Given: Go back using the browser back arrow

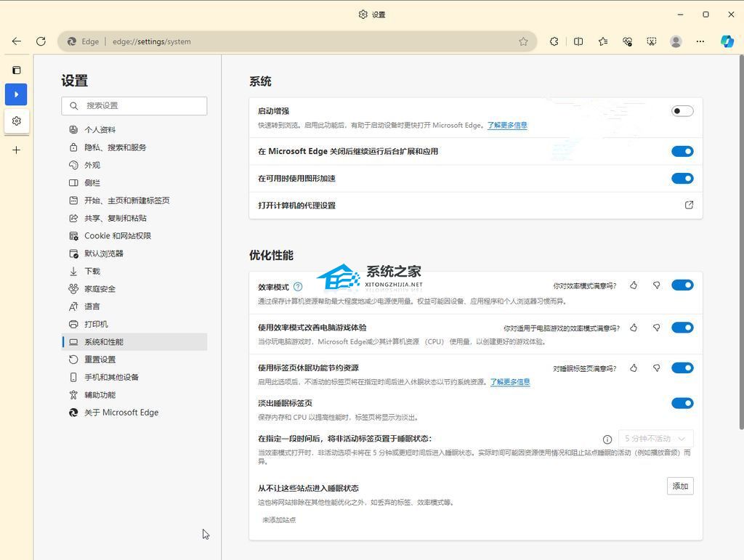Looking at the screenshot, I should click(17, 41).
